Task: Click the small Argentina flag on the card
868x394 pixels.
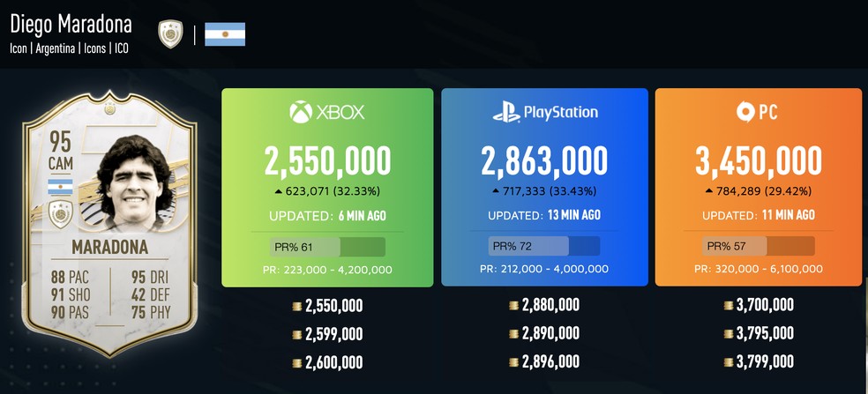Action: pos(60,186)
